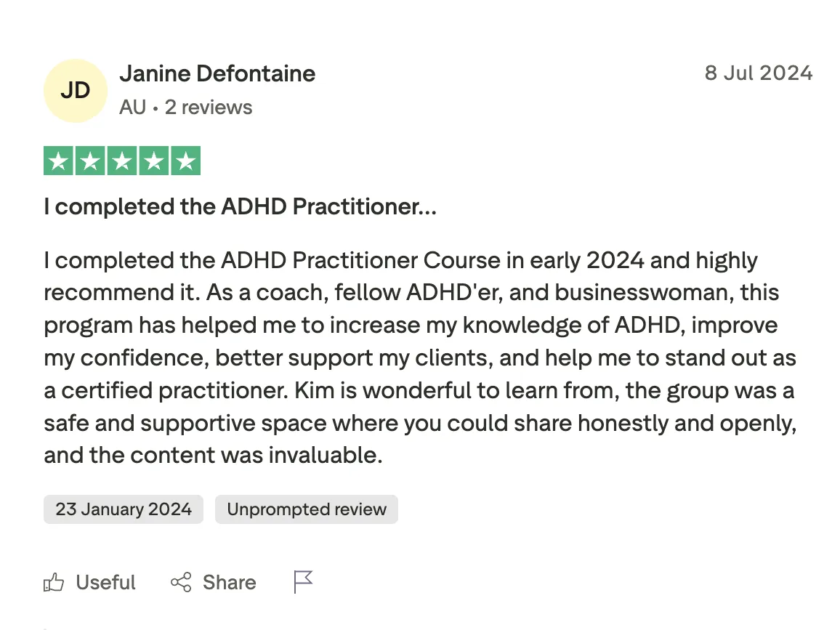The image size is (840, 630).
Task: Open Janine Defontaine's reviewer profile
Action: tap(217, 73)
